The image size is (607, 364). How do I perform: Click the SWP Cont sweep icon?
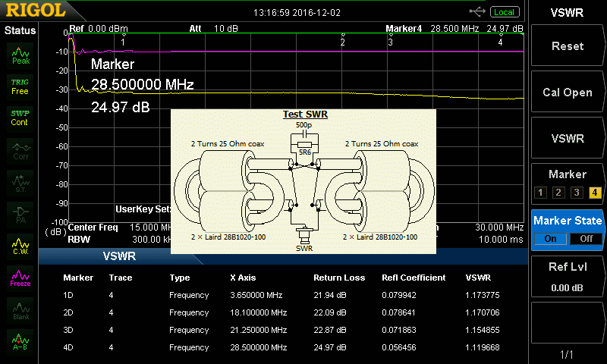point(20,118)
